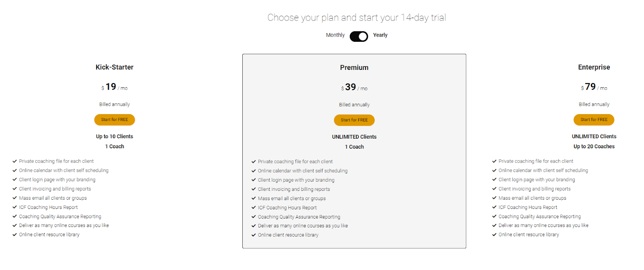Toggle the Monthly/Yearly billing switch
Image resolution: width=644 pixels, height=270 pixels.
359,37
